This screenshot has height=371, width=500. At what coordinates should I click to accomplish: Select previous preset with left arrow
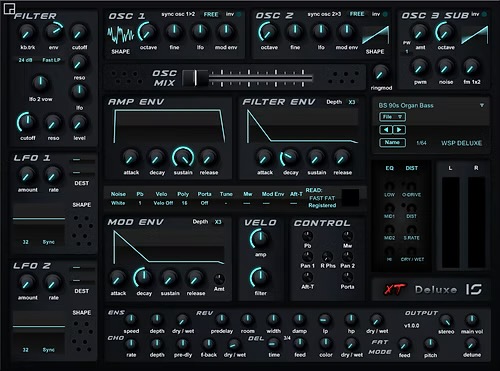[x=386, y=130]
